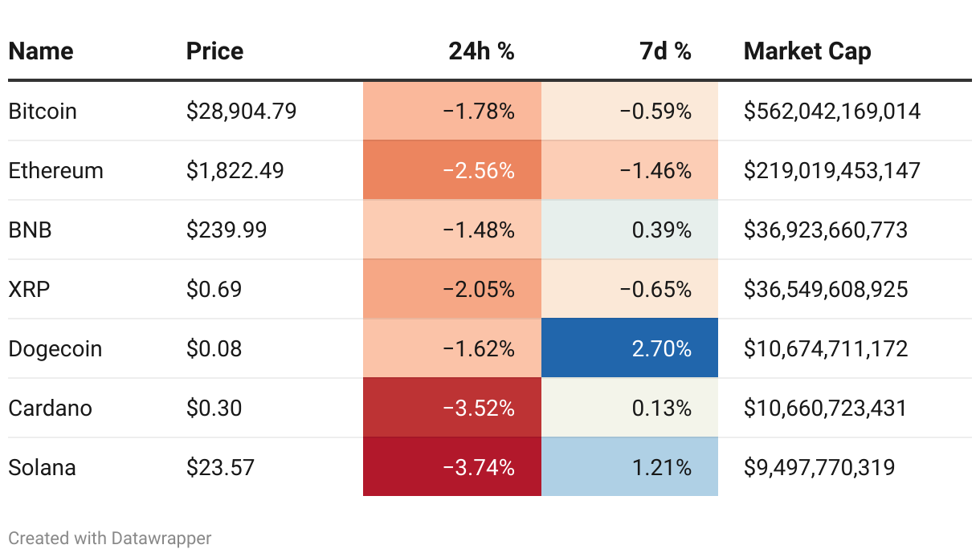
Task: Select Bitcoin price $28,904.79
Action: coord(241,111)
